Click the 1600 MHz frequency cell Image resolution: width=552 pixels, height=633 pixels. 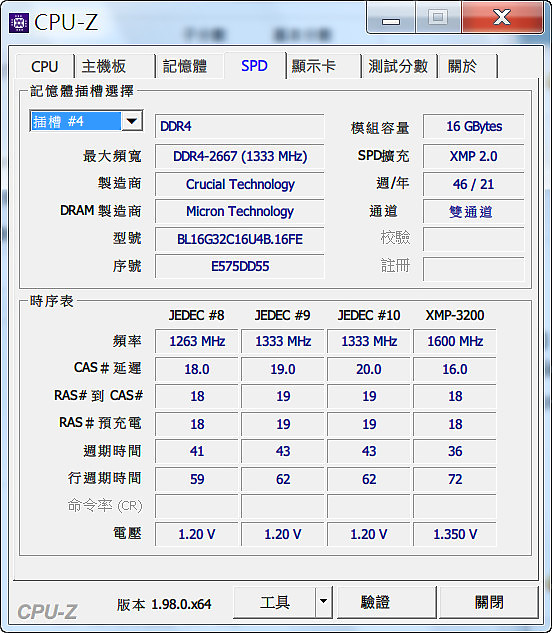(455, 342)
